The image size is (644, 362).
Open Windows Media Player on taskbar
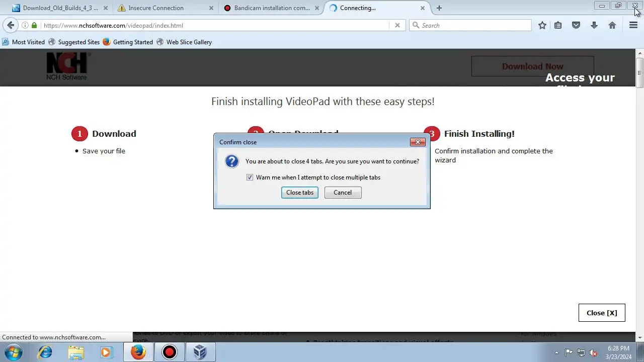pyautogui.click(x=106, y=352)
